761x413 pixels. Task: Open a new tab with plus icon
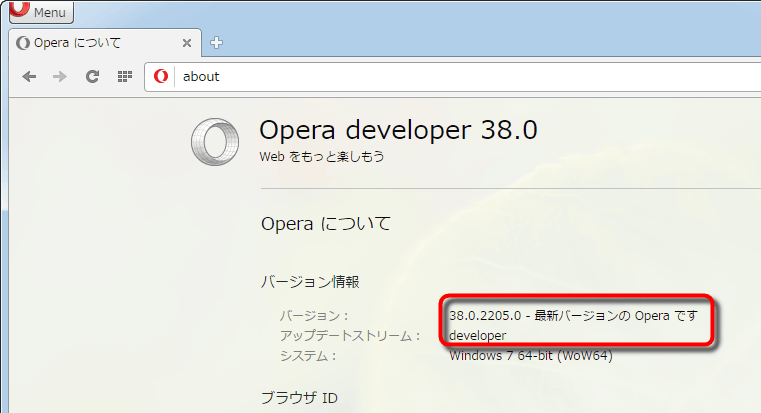[x=216, y=43]
